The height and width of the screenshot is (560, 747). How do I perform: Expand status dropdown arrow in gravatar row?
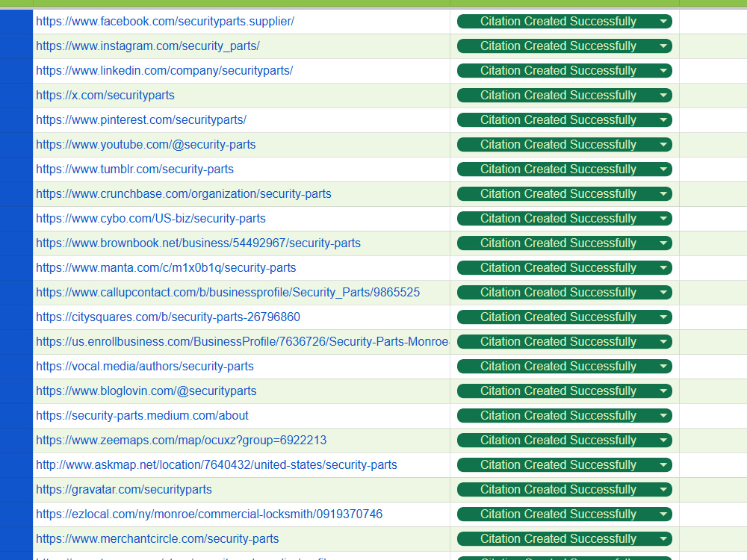click(663, 490)
